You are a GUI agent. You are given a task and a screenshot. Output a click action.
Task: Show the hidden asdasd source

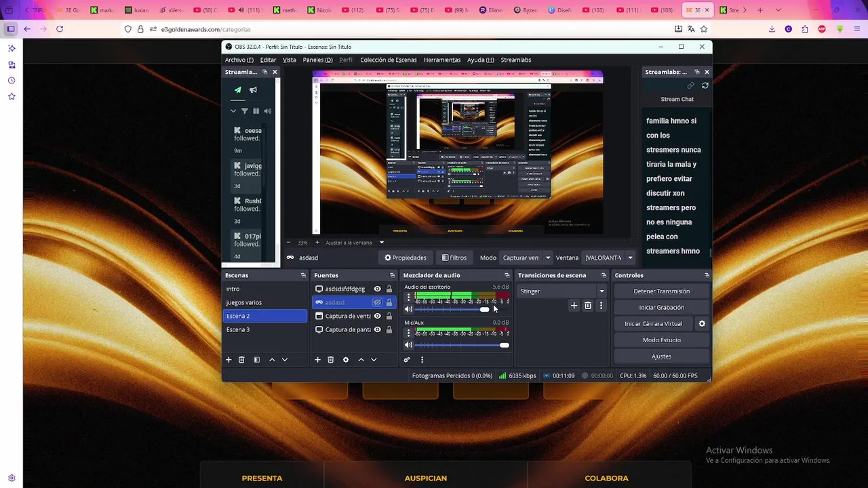pos(378,302)
